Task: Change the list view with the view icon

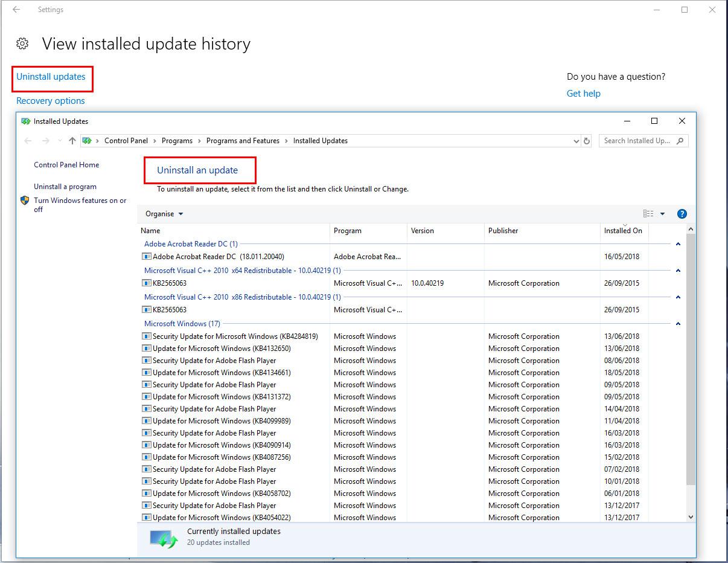Action: [x=648, y=214]
